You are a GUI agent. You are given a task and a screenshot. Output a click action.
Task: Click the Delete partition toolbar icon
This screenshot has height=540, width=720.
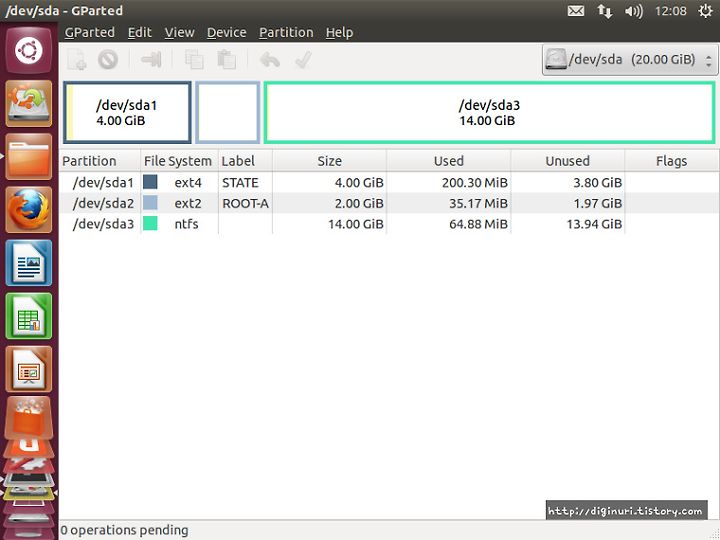pos(108,60)
